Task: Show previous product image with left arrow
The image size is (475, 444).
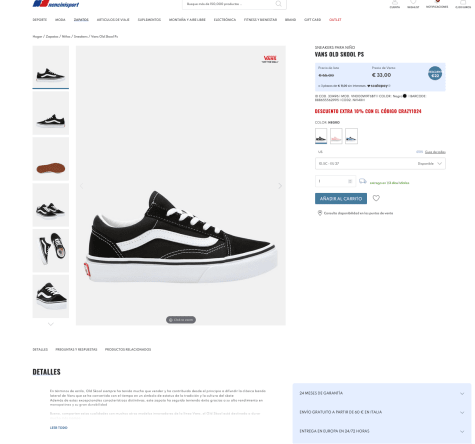Action: [x=82, y=186]
